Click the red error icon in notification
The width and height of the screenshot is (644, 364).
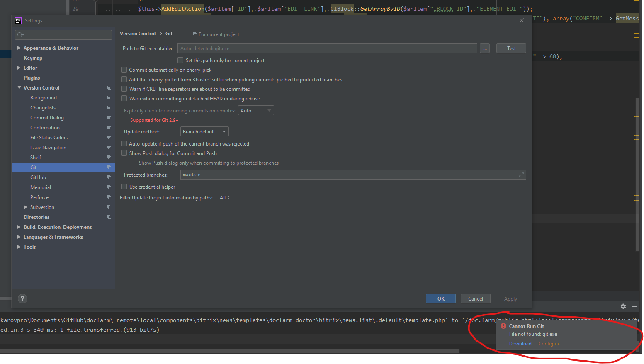coord(503,326)
